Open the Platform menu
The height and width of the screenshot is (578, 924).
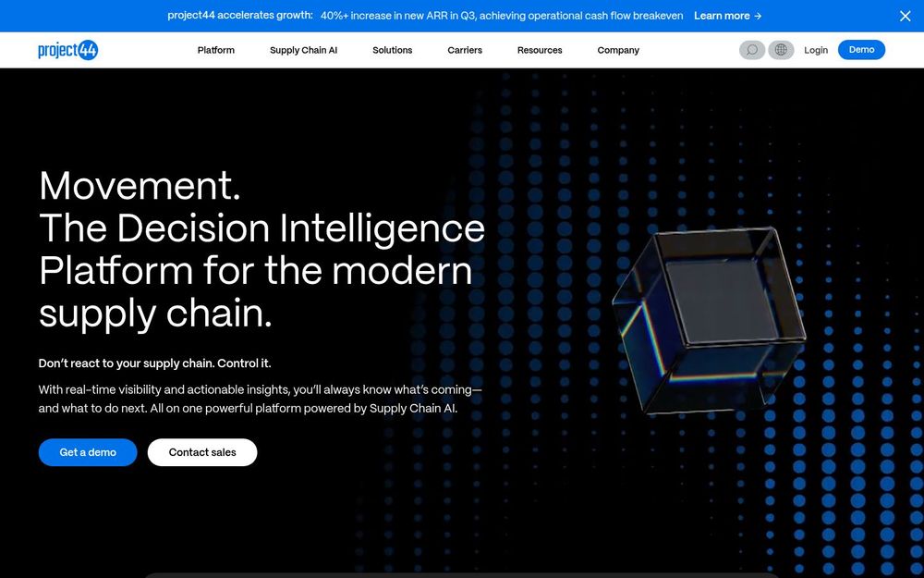click(x=215, y=50)
